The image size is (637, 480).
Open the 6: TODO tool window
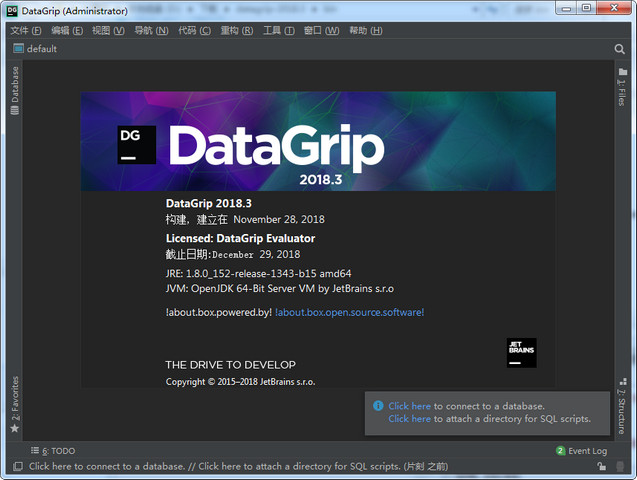coord(53,451)
